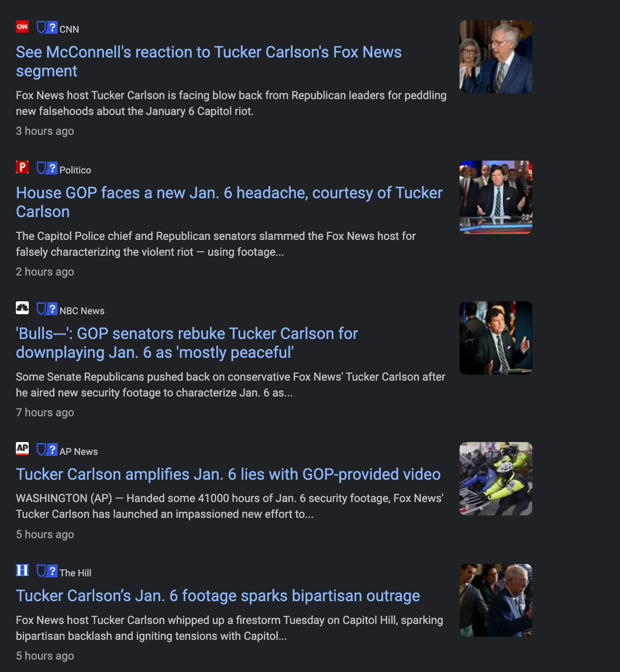
Task: Click the Politico red P favicon
Action: [x=22, y=167]
